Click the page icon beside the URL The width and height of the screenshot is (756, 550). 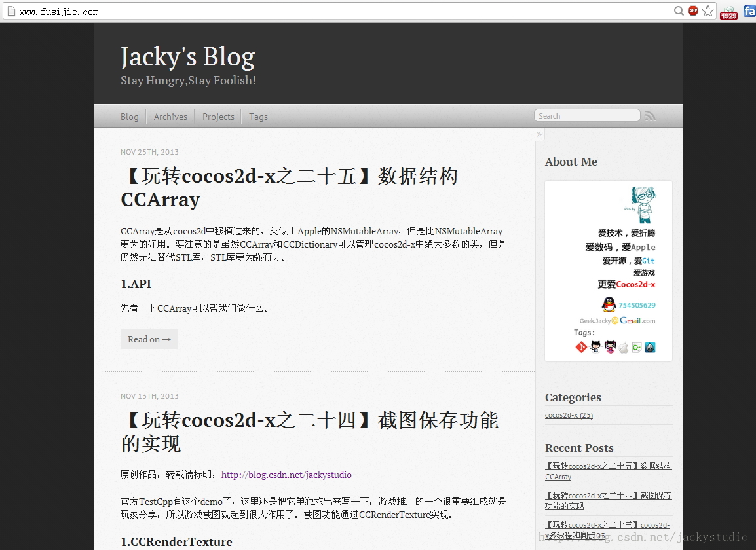point(11,11)
